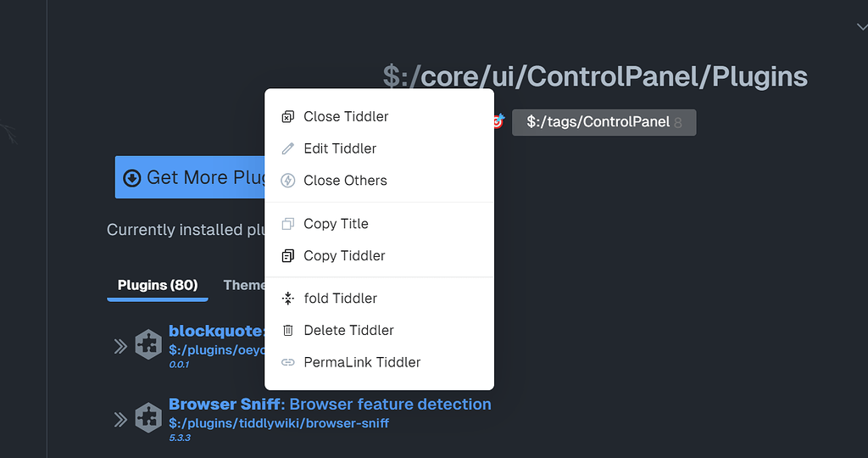The image size is (868, 458).
Task: Click the Copy Tiddler document icon
Action: (x=288, y=256)
